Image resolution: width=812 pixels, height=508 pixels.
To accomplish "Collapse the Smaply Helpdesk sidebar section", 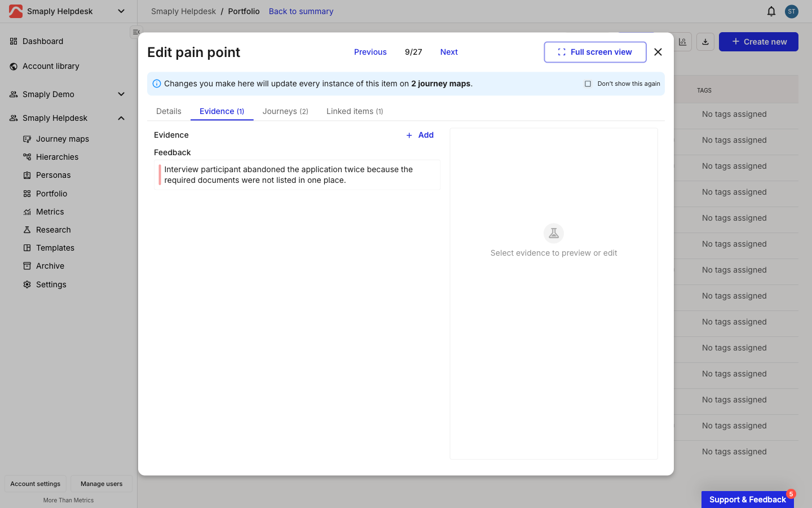I will pos(121,118).
